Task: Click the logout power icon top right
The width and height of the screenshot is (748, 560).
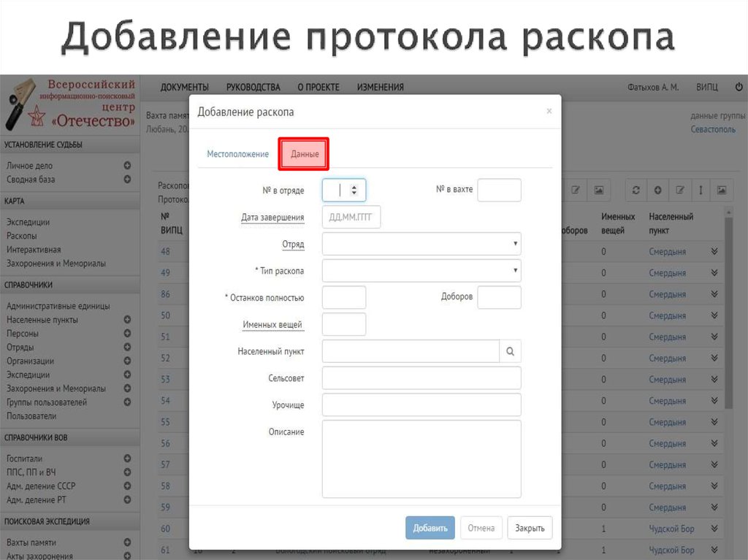Action: (x=739, y=86)
